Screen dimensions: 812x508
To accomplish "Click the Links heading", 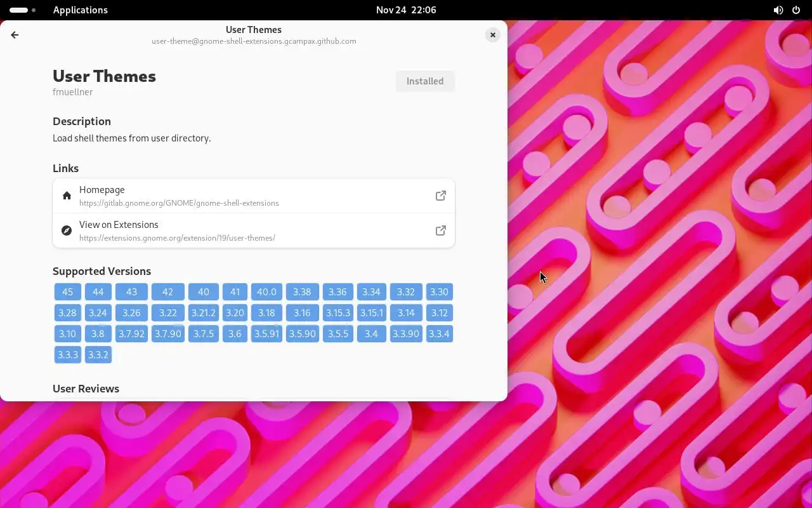I will coord(65,168).
